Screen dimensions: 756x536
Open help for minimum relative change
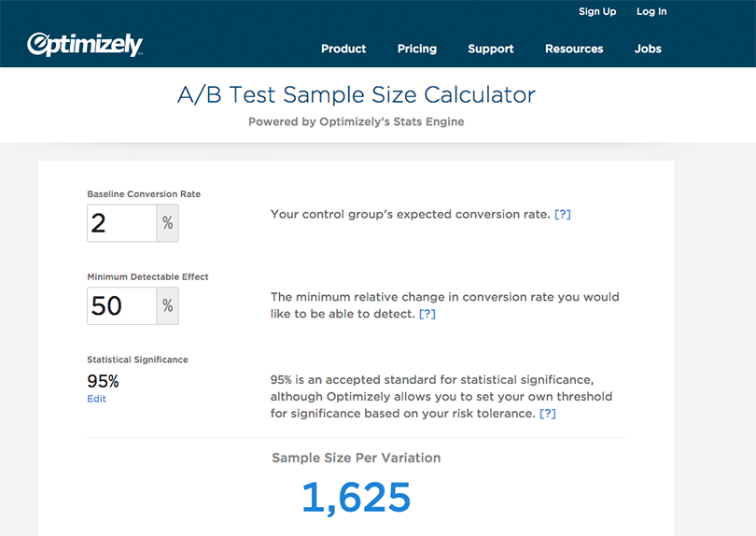click(x=427, y=314)
